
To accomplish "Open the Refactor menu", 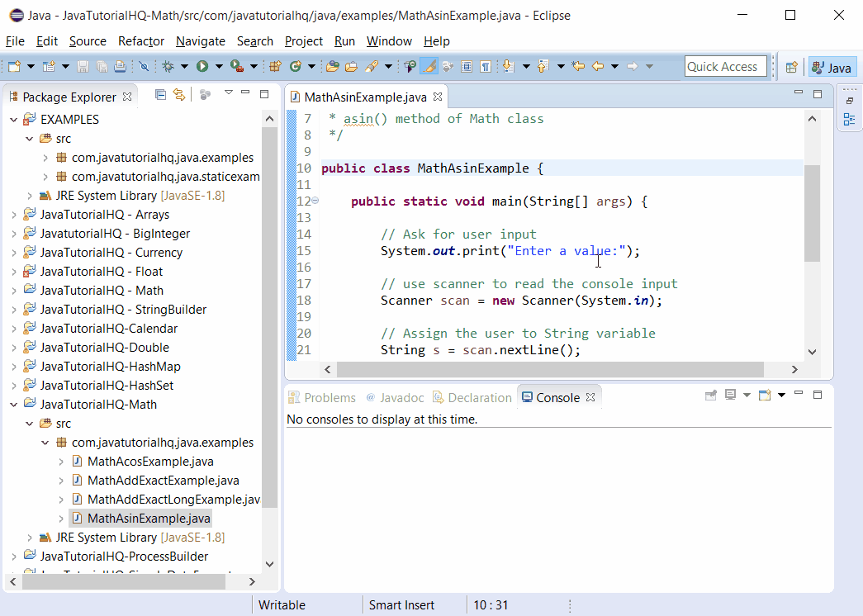I will [x=141, y=41].
